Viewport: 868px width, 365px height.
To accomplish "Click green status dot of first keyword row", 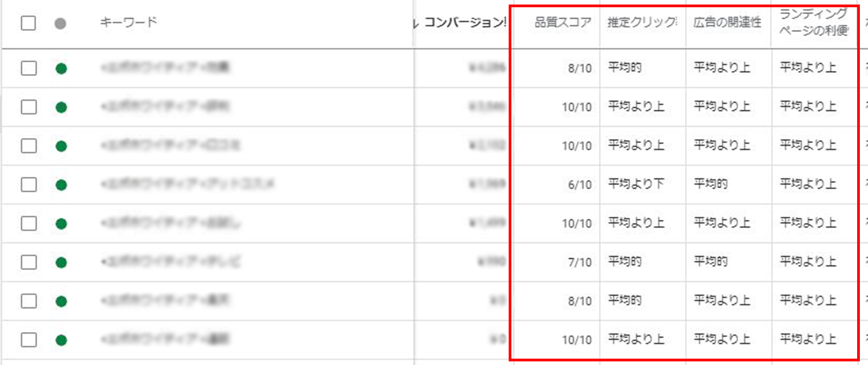I will (x=61, y=69).
